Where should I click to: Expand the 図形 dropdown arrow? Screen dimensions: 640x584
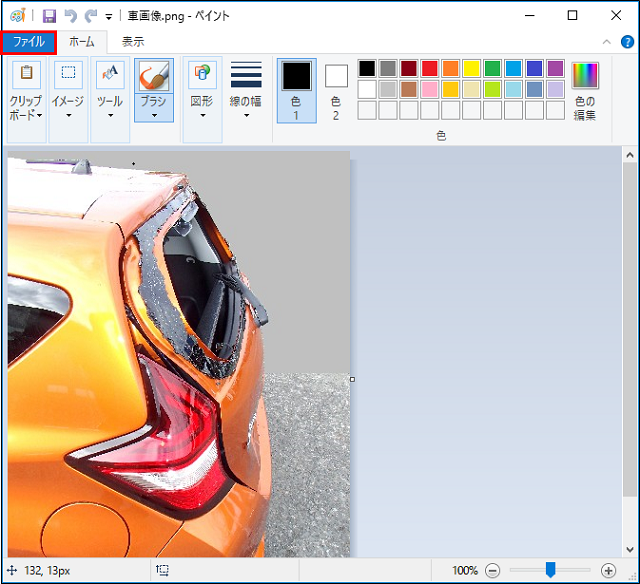[202, 115]
